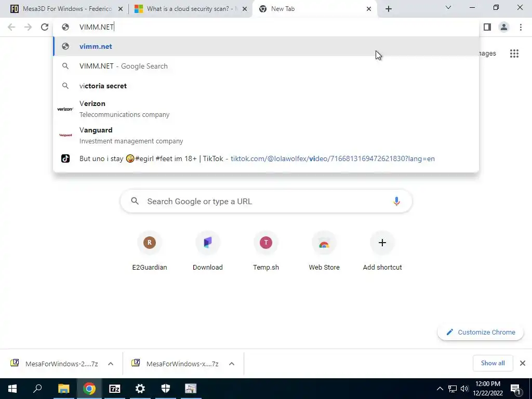Pick the Verizon suggestion
Image resolution: width=532 pixels, height=399 pixels.
266,109
